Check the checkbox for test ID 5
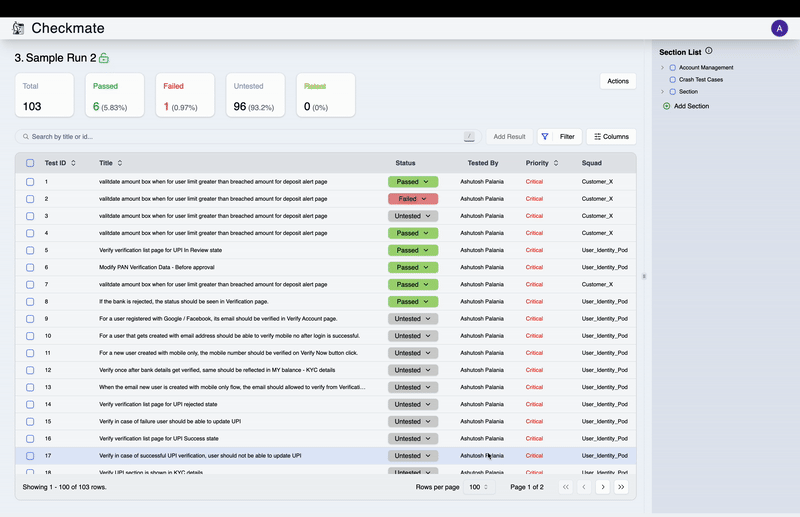 (30, 250)
